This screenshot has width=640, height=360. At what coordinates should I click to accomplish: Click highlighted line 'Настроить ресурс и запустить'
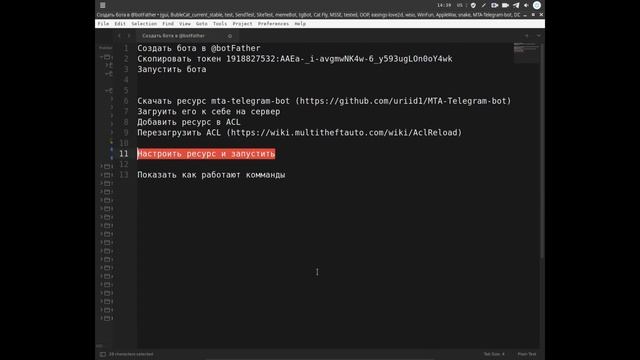[206, 154]
